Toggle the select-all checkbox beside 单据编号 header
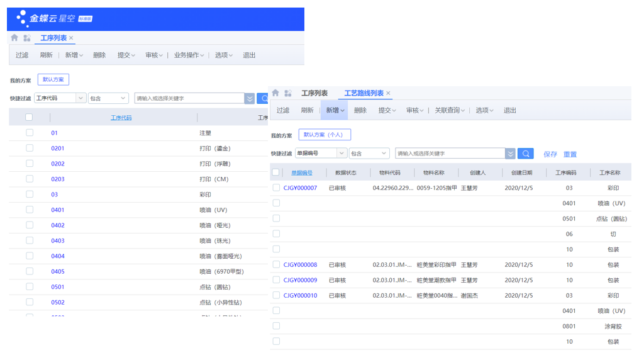Image resolution: width=644 pixels, height=355 pixels. [275, 172]
